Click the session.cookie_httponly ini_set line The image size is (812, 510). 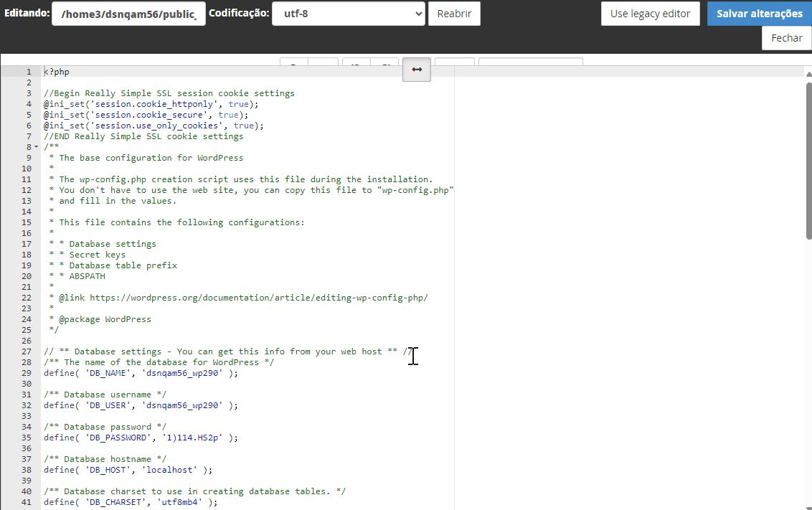coord(151,104)
